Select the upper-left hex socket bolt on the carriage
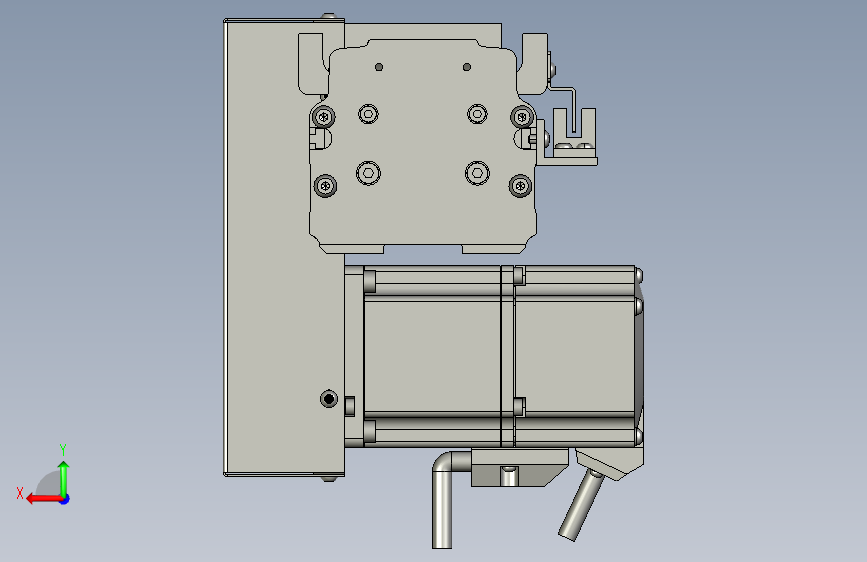 [x=368, y=114]
